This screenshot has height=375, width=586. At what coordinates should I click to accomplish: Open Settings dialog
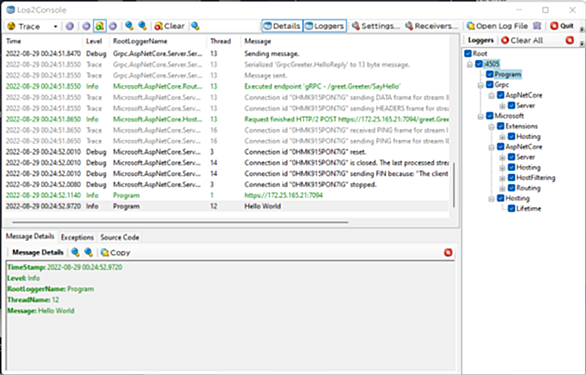pos(376,26)
